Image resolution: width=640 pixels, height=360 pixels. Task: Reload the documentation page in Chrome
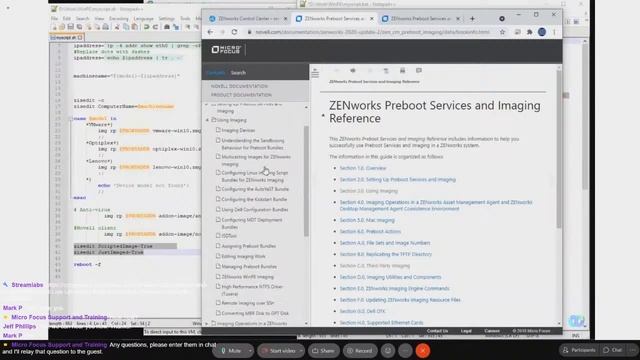point(234,32)
